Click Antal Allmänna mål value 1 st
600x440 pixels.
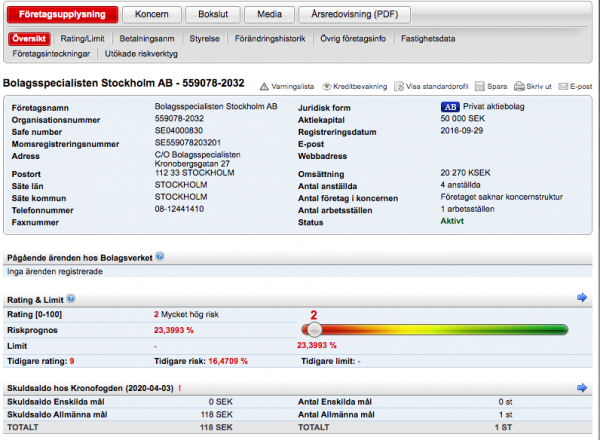pos(505,415)
